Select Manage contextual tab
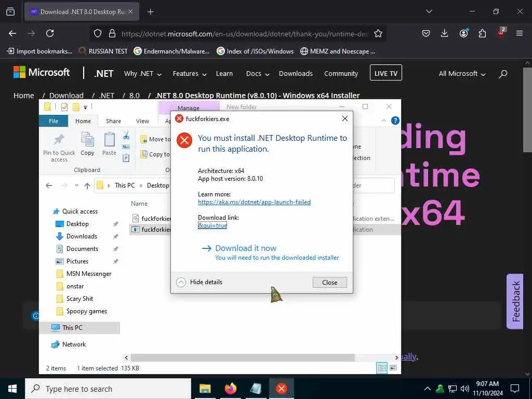 pyautogui.click(x=188, y=108)
